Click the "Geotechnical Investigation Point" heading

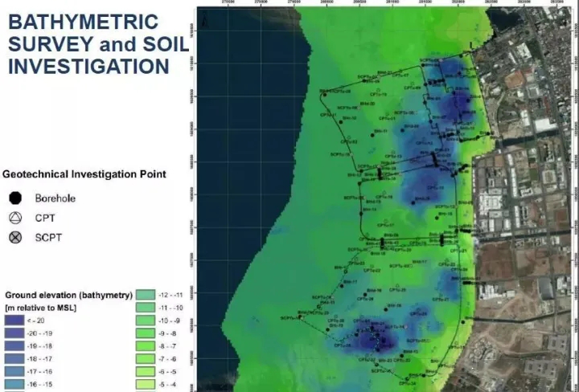pos(84,174)
